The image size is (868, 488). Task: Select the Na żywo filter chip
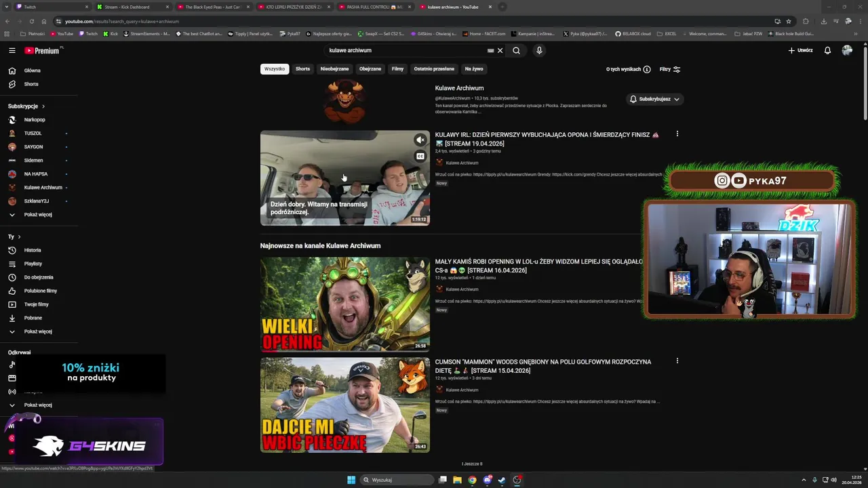pyautogui.click(x=474, y=68)
